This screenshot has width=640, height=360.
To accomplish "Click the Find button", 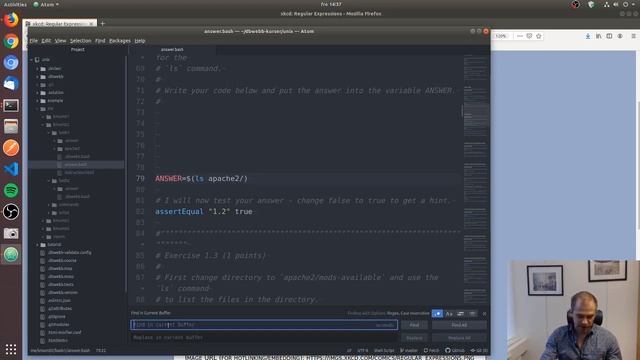I will click(x=414, y=325).
